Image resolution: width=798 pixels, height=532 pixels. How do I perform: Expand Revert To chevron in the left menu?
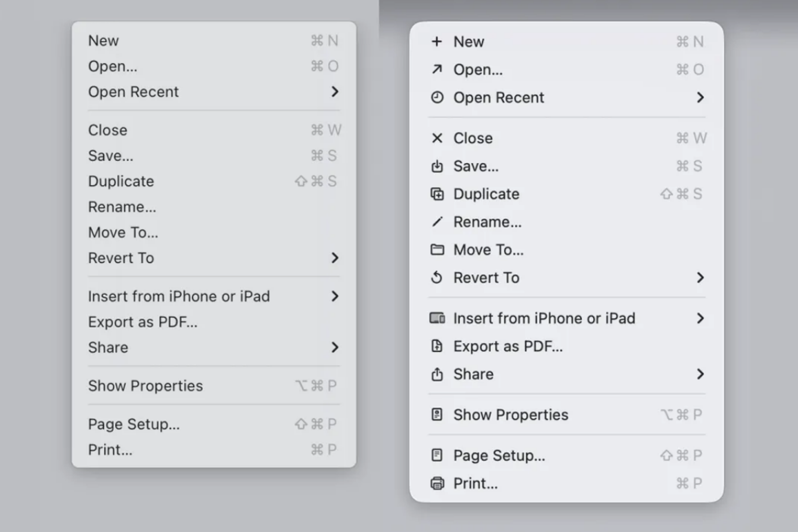pyautogui.click(x=335, y=258)
